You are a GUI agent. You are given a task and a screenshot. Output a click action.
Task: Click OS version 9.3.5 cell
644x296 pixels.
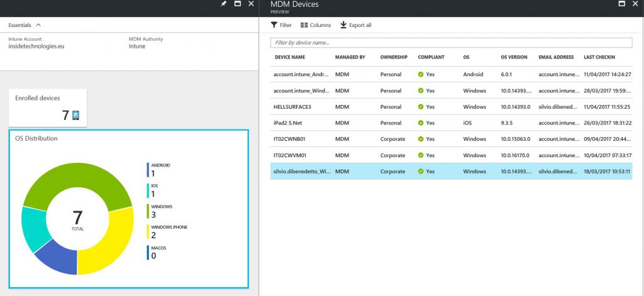506,123
